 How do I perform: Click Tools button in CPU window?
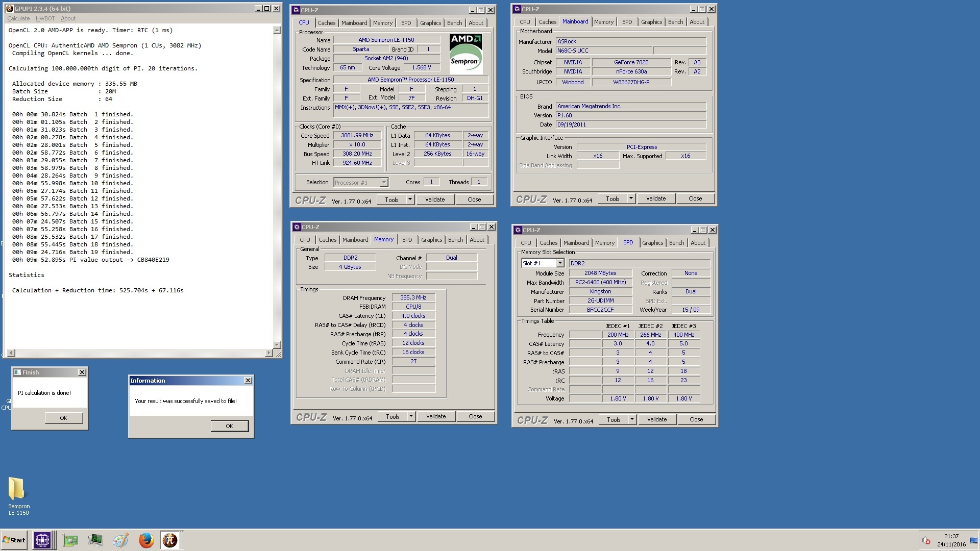pyautogui.click(x=391, y=199)
